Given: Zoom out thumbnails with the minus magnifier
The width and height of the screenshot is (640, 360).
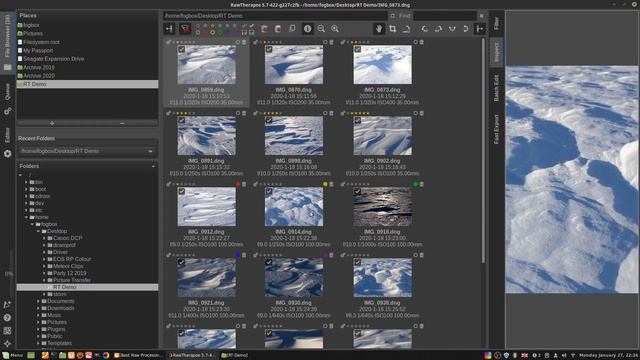Looking at the screenshot, I should (x=321, y=29).
